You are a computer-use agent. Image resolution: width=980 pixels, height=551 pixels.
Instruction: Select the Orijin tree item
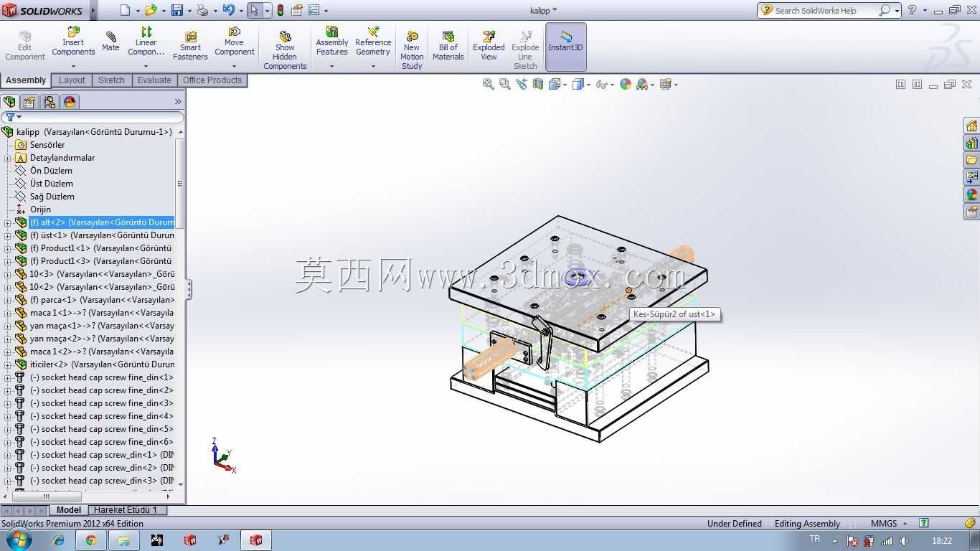click(40, 209)
